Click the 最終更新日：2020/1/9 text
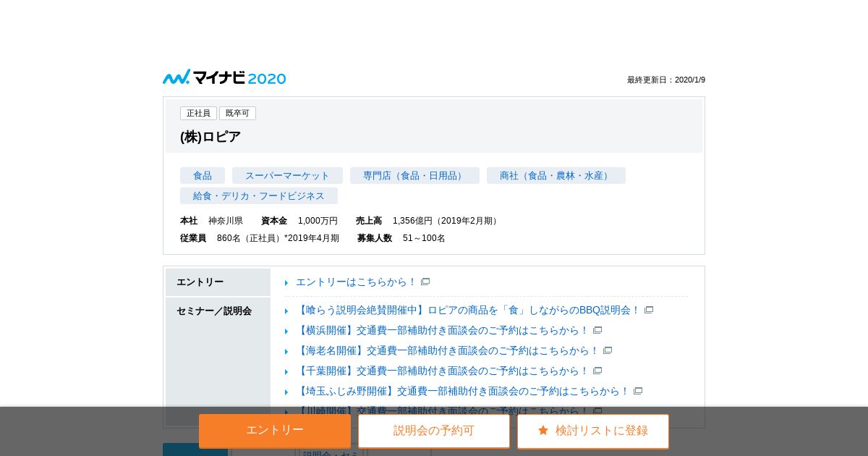868x456 pixels. (x=666, y=80)
